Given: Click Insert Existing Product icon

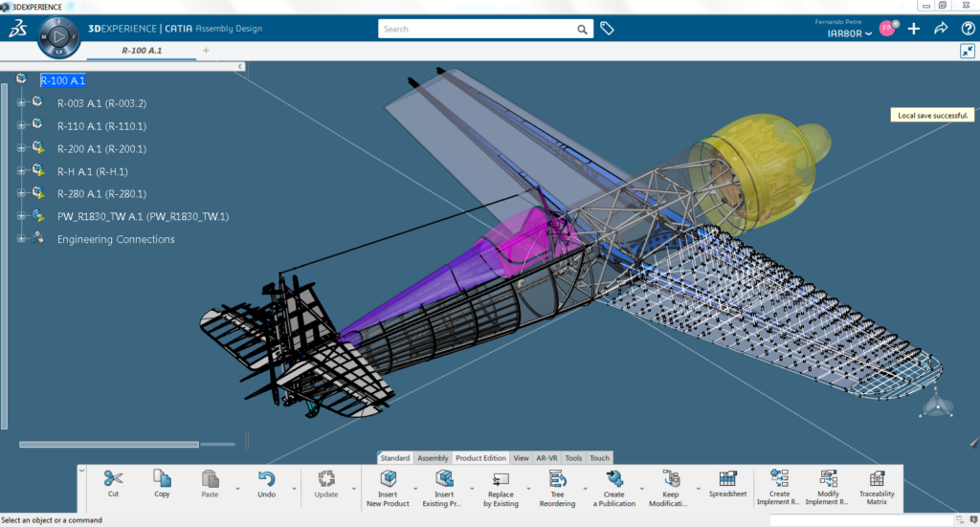Looking at the screenshot, I should [x=444, y=479].
